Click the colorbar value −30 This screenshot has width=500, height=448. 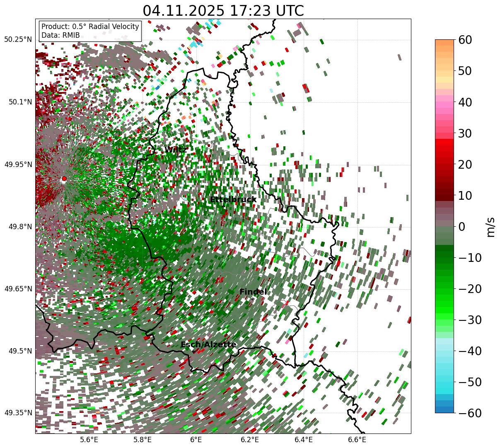[x=470, y=320]
